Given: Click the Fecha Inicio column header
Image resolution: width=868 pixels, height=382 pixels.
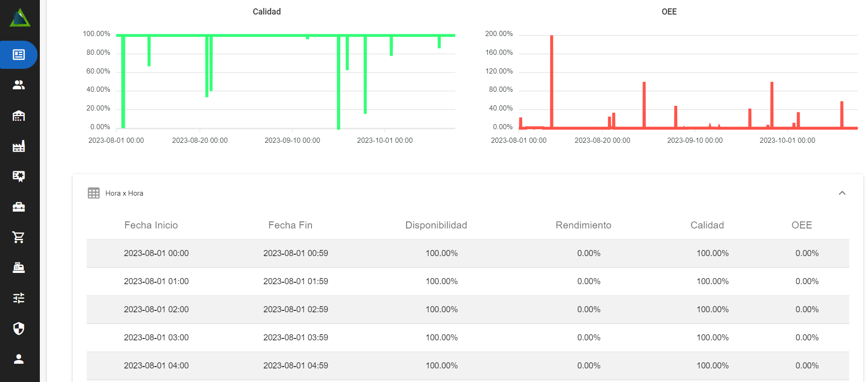Looking at the screenshot, I should 151,225.
